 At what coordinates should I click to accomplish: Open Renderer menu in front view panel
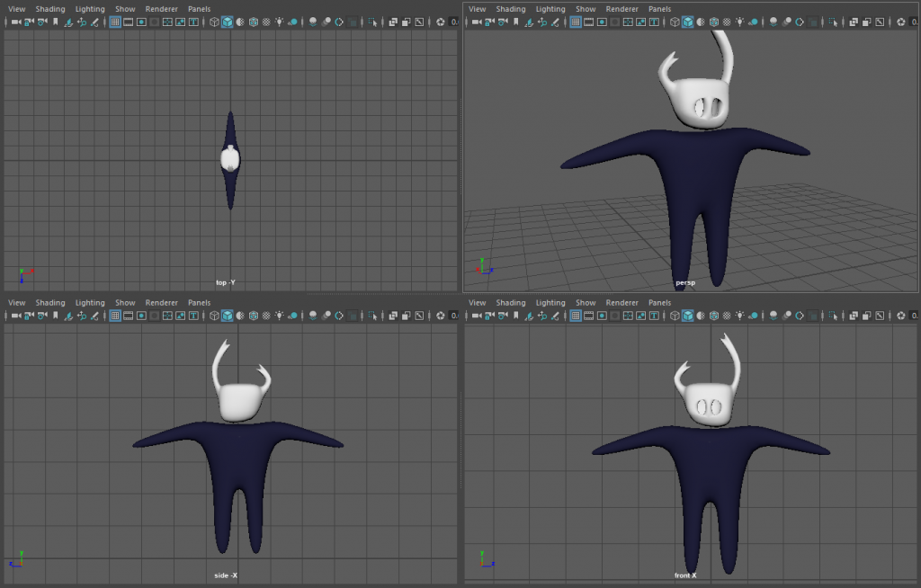(622, 303)
